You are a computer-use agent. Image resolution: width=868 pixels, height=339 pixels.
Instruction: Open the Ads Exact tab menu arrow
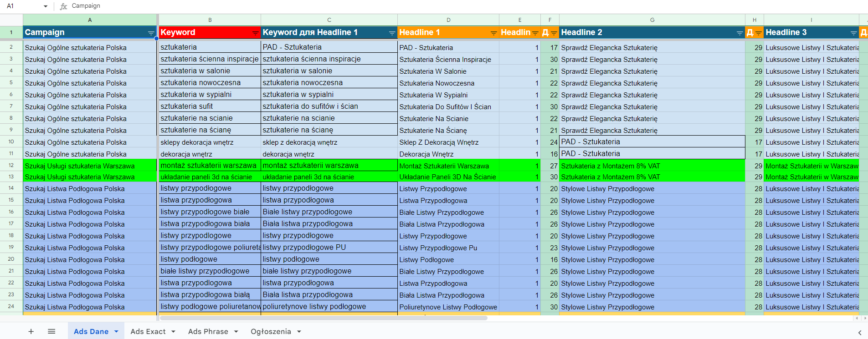(x=173, y=331)
